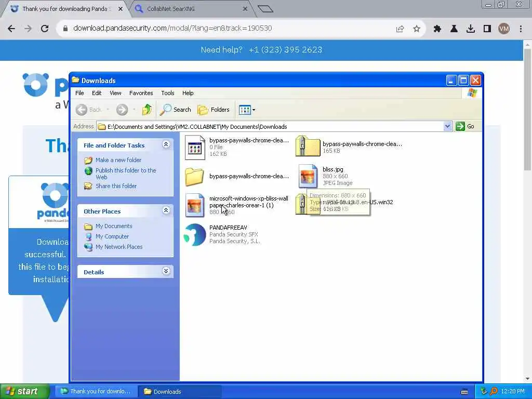Open Chrome three-dot menu
Screen dimensions: 532x399
tap(521, 29)
